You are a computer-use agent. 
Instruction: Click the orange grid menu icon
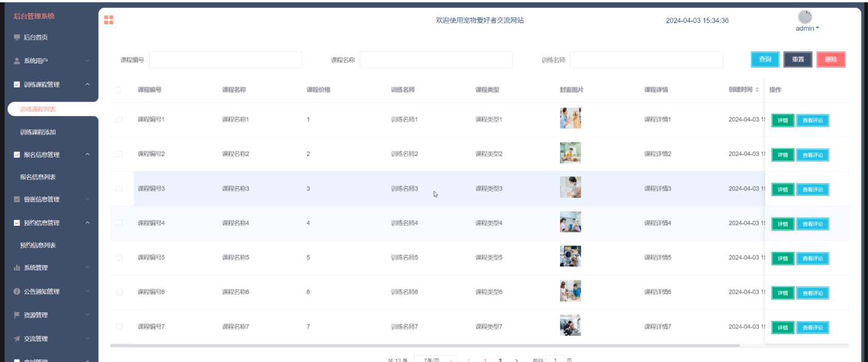(x=109, y=20)
